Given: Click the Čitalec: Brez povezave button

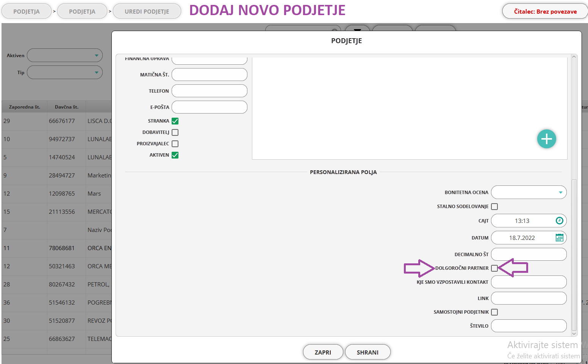Looking at the screenshot, I should 545,11.
